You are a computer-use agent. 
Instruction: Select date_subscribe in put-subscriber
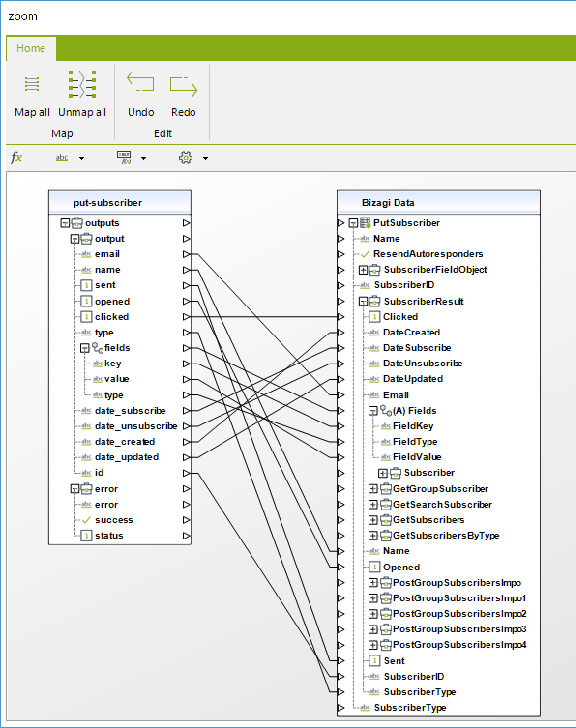[130, 411]
